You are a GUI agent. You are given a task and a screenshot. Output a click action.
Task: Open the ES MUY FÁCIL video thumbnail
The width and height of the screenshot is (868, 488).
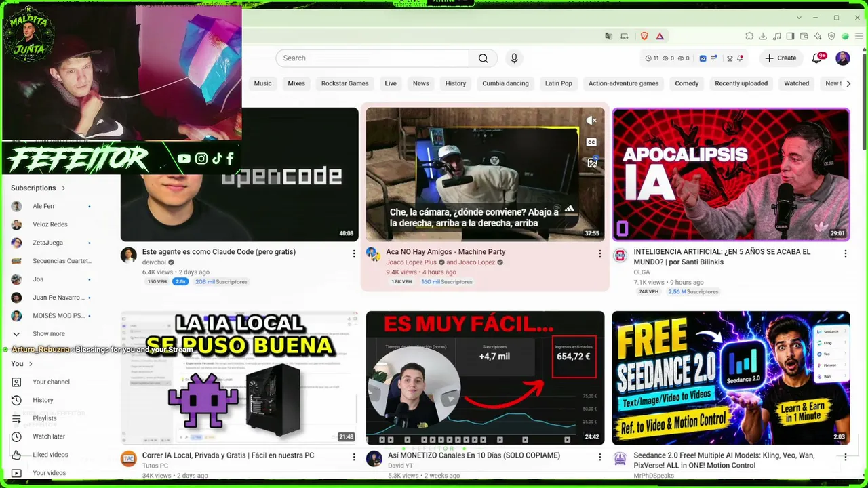click(485, 378)
